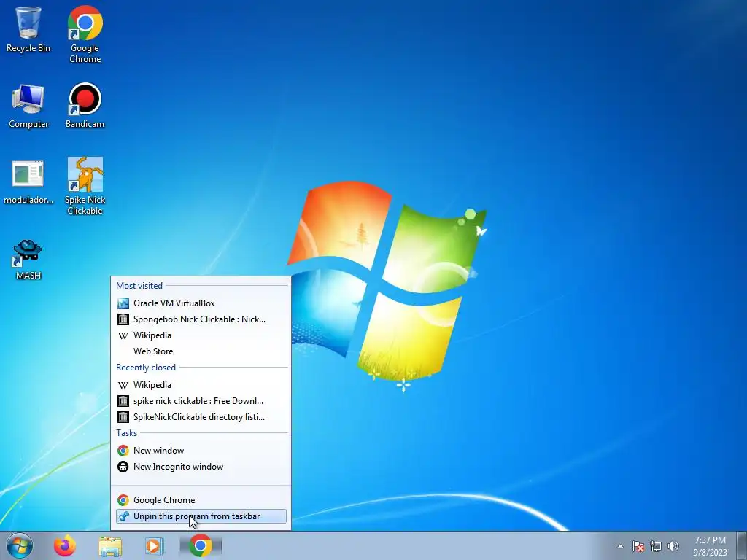Image resolution: width=747 pixels, height=560 pixels.
Task: Open Oracle VM VirtualBox jump list entry
Action: click(x=201, y=303)
